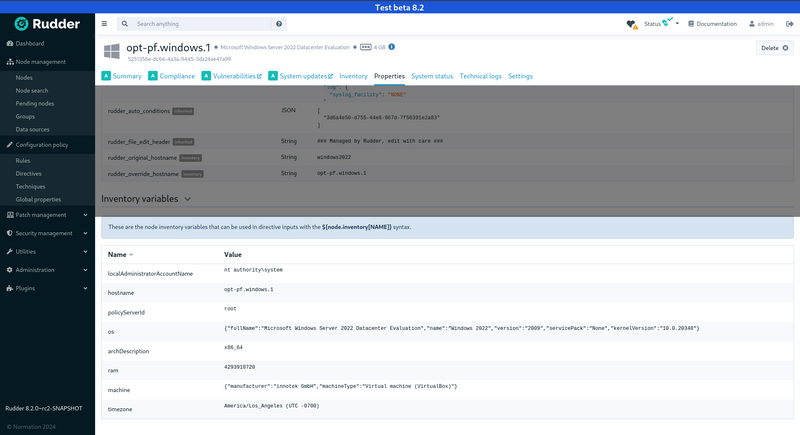This screenshot has height=435, width=800.
Task: Open Groups in the sidebar
Action: pyautogui.click(x=25, y=116)
